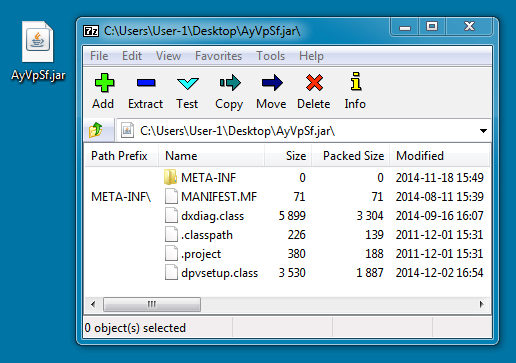Screen dimensions: 516x363
Task: Open the Edit menu
Action: [132, 56]
